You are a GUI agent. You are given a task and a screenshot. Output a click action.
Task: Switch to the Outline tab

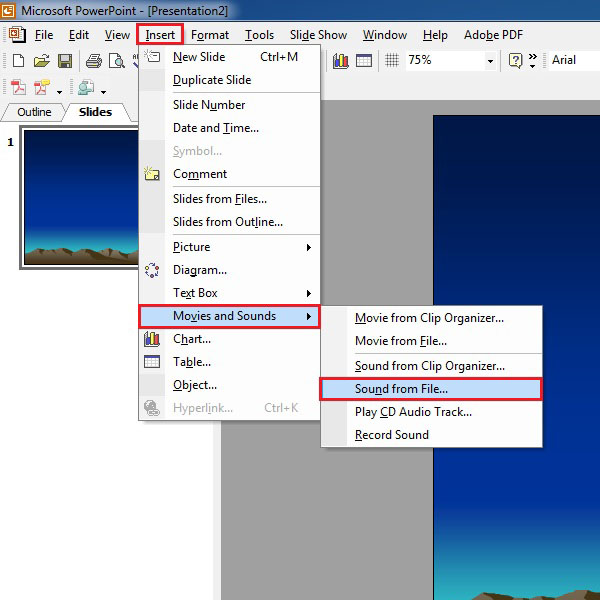point(34,112)
